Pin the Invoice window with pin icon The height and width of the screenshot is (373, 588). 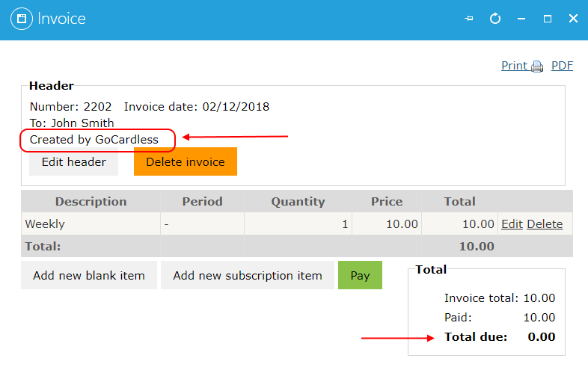[469, 19]
